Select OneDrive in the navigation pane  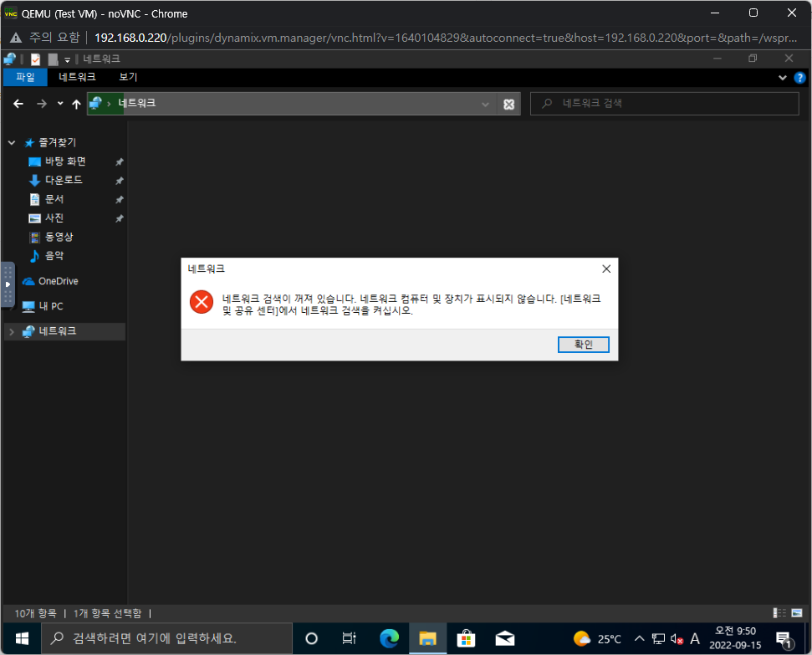(x=58, y=281)
